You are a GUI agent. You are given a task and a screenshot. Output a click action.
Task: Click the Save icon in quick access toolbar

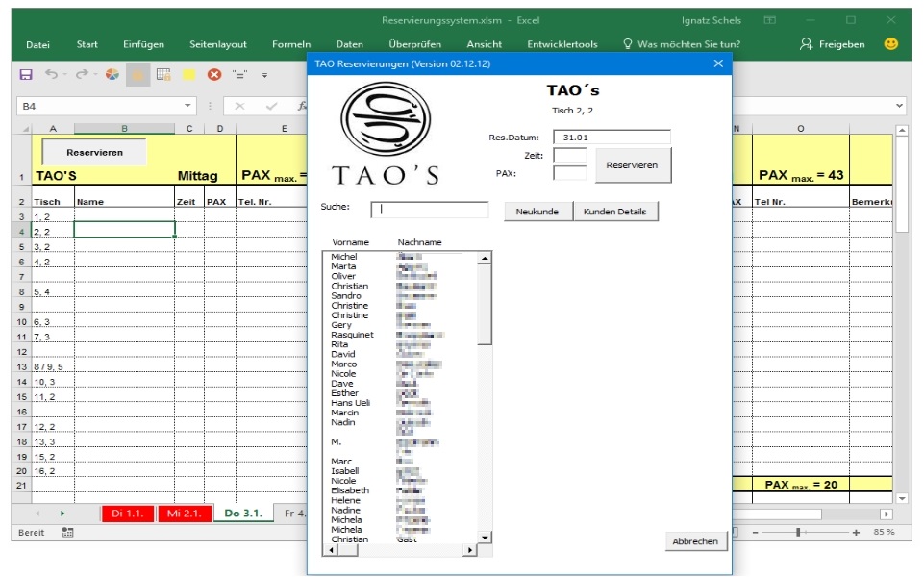[26, 75]
